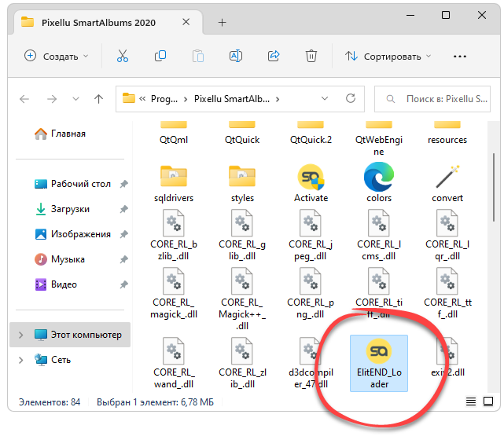This screenshot has width=504, height=440.
Task: Click the Cut scissors icon
Action: [123, 56]
